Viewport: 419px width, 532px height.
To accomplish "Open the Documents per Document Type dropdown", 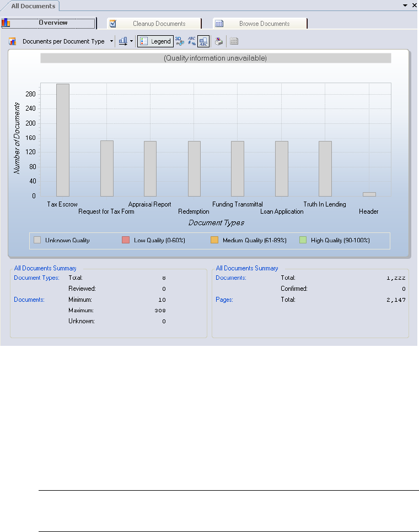I will click(111, 41).
